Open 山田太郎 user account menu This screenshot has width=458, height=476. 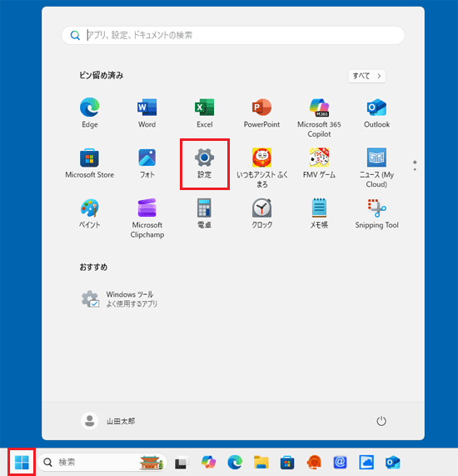coord(108,421)
